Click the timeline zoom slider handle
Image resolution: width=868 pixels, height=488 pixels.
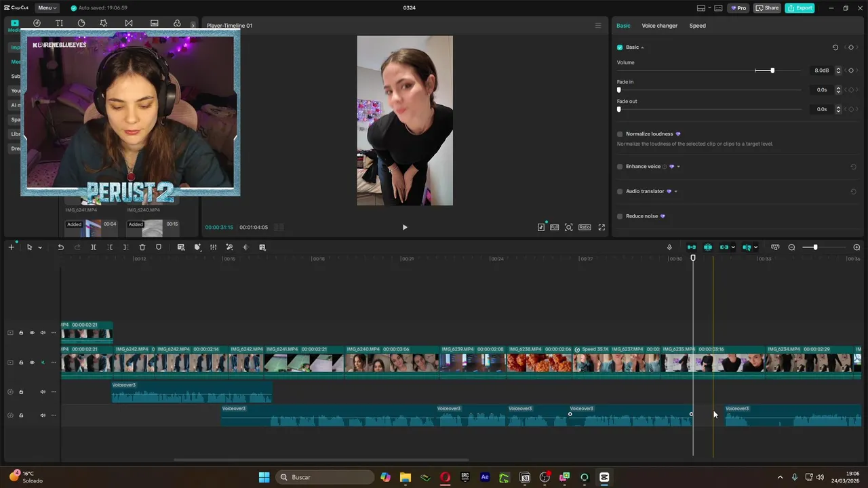815,247
